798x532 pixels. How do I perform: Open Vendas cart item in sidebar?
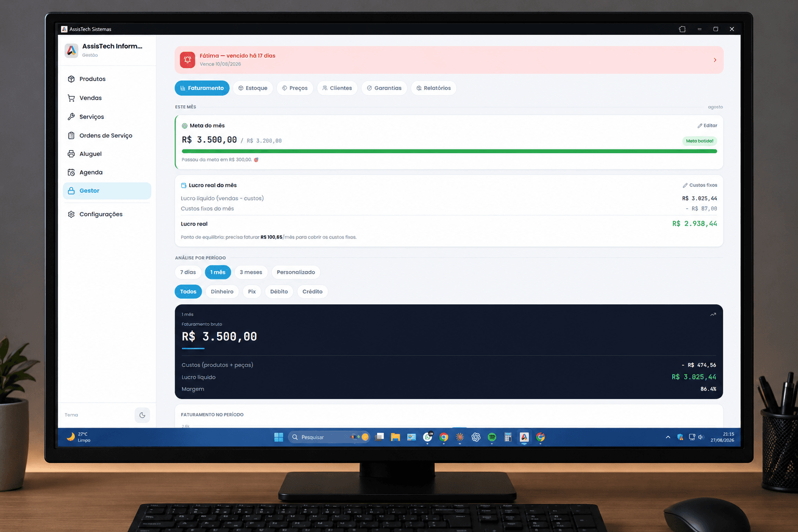(107, 98)
